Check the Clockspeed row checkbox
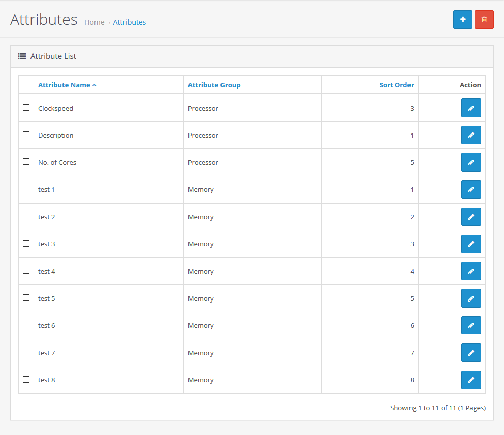This screenshot has height=435, width=504. click(x=26, y=108)
